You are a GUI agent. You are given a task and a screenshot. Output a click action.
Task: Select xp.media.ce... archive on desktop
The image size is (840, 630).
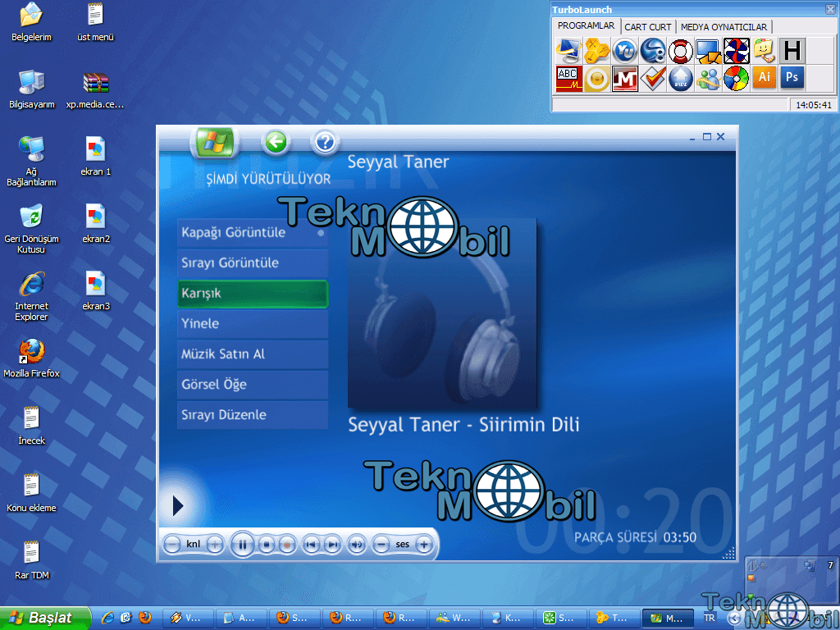pos(95,89)
